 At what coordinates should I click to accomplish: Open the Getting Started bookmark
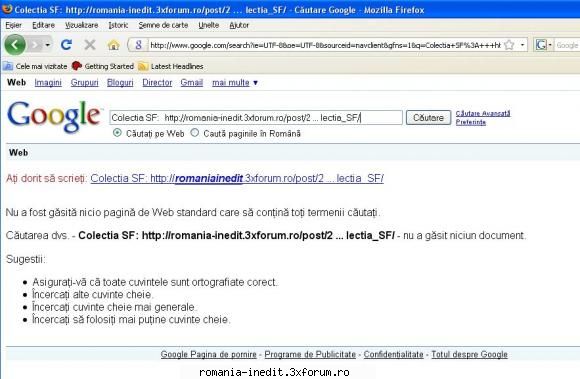(102, 66)
